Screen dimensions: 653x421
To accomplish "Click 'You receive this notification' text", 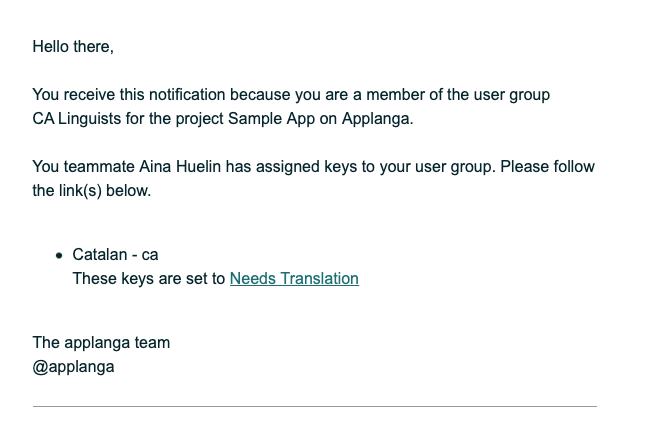I will pos(129,95).
